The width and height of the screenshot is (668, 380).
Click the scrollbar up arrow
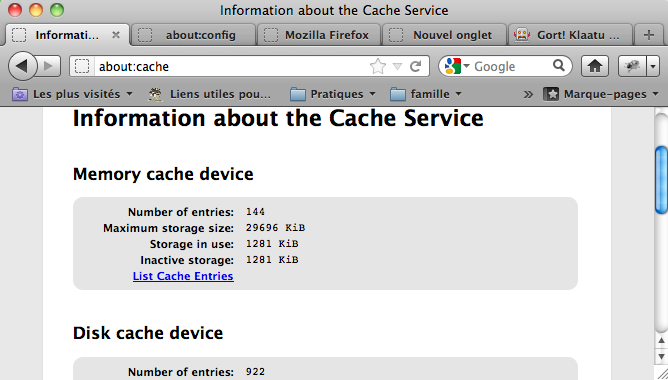(661, 341)
